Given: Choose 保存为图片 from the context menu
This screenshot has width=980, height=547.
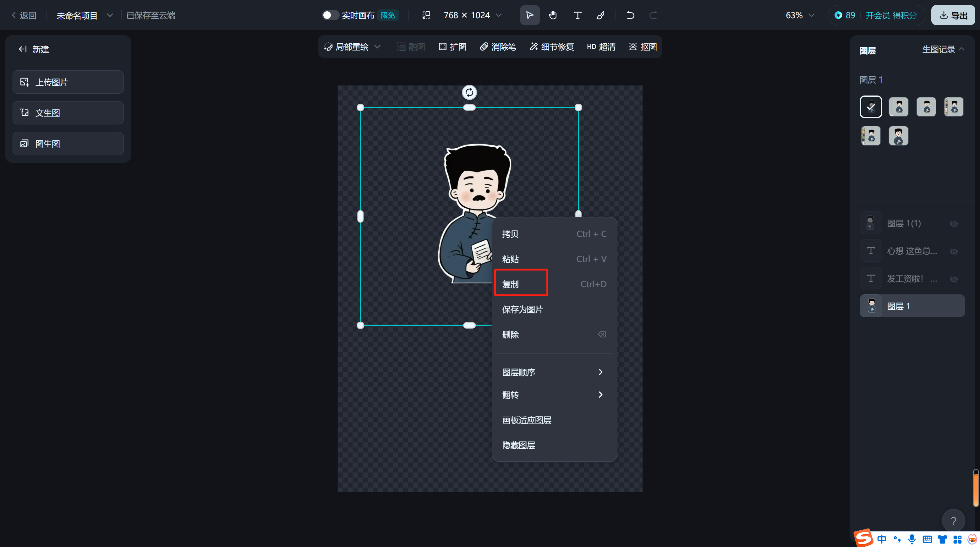Looking at the screenshot, I should (522, 310).
